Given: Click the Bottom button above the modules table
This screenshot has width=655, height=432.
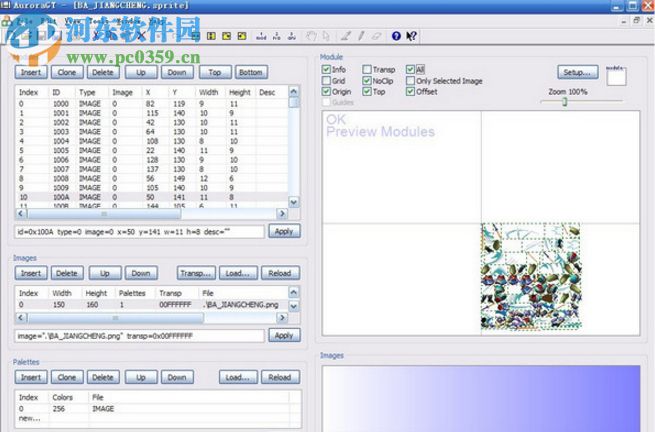Looking at the screenshot, I should click(251, 72).
